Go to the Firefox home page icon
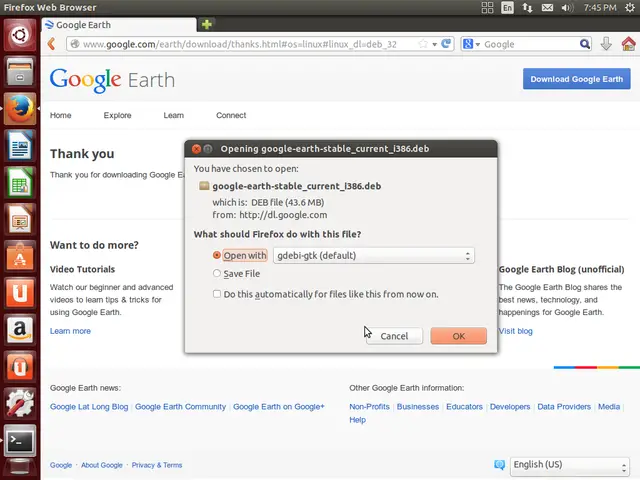 629,44
